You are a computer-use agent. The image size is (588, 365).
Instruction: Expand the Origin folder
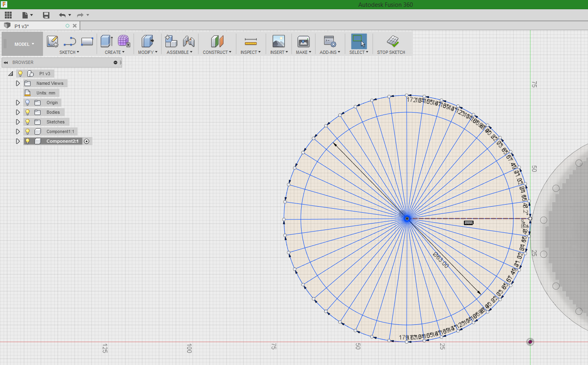[x=18, y=103]
